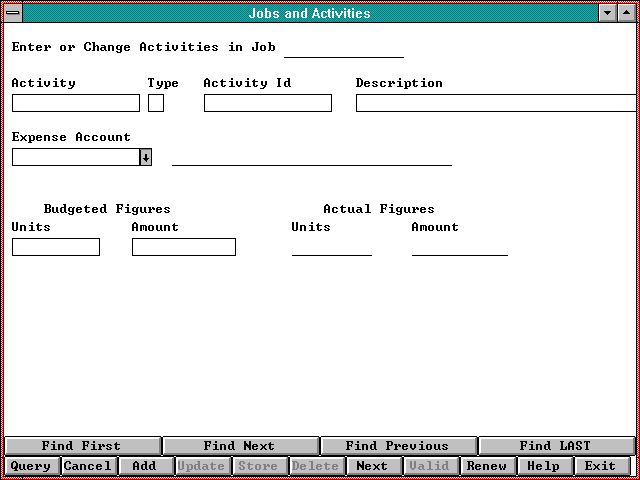640x480 pixels.
Task: Renew the form data
Action: coord(487,466)
